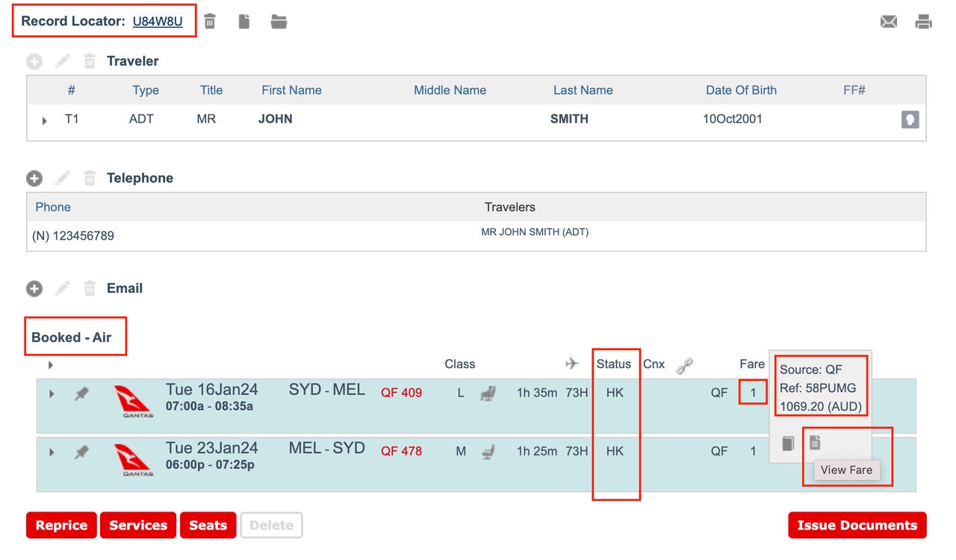Click fare number 1 on SYD - MEL row
The height and width of the screenshot is (560, 956).
(x=753, y=393)
